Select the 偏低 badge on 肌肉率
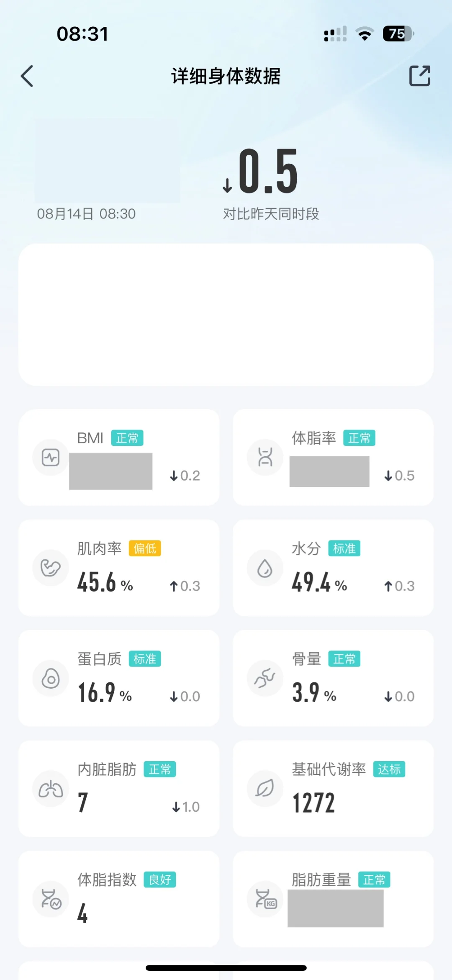The image size is (452, 980). pyautogui.click(x=145, y=548)
